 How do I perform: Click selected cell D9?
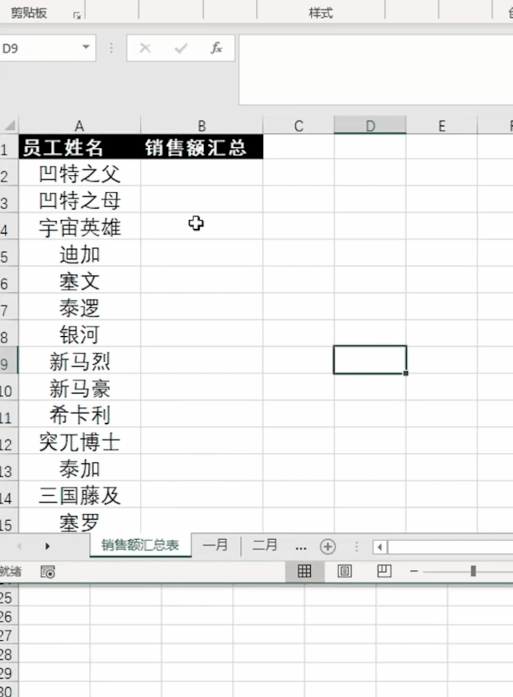(370, 360)
